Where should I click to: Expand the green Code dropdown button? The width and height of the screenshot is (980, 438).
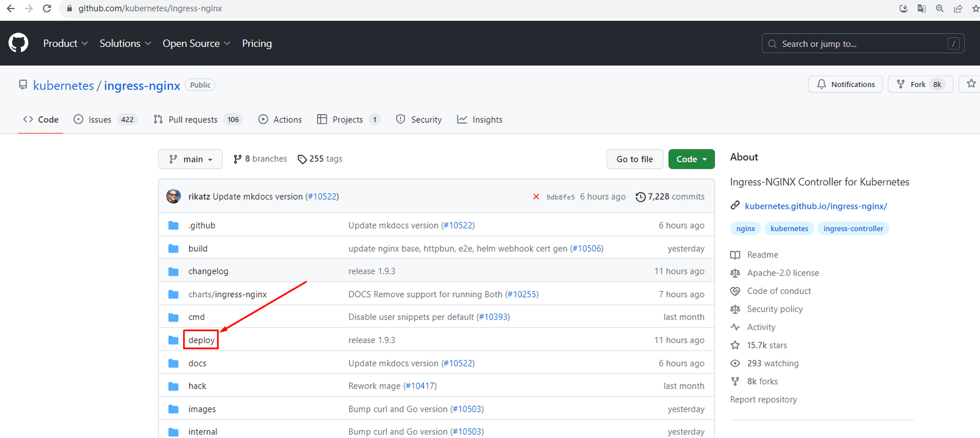[692, 159]
